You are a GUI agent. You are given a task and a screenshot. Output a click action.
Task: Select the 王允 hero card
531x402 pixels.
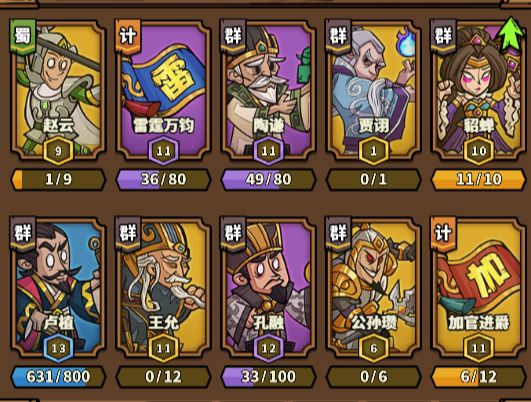coord(163,287)
